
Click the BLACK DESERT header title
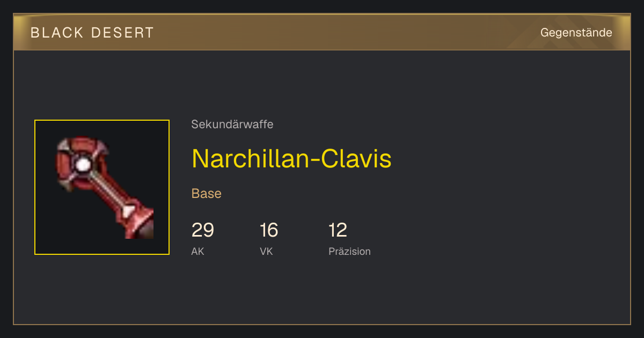click(92, 33)
